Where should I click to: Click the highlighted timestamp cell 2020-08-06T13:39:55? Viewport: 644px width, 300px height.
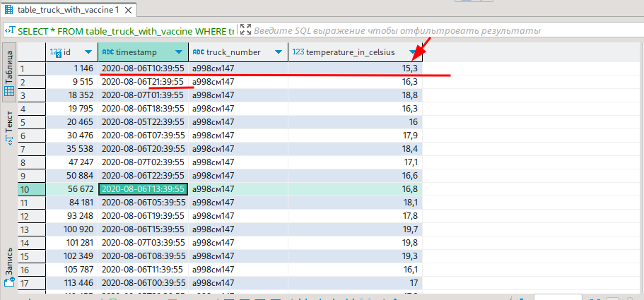click(x=144, y=189)
